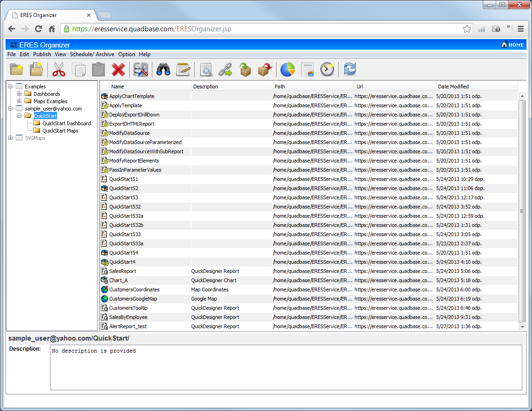Sort by the Name column header
The image size is (532, 411).
tap(150, 87)
